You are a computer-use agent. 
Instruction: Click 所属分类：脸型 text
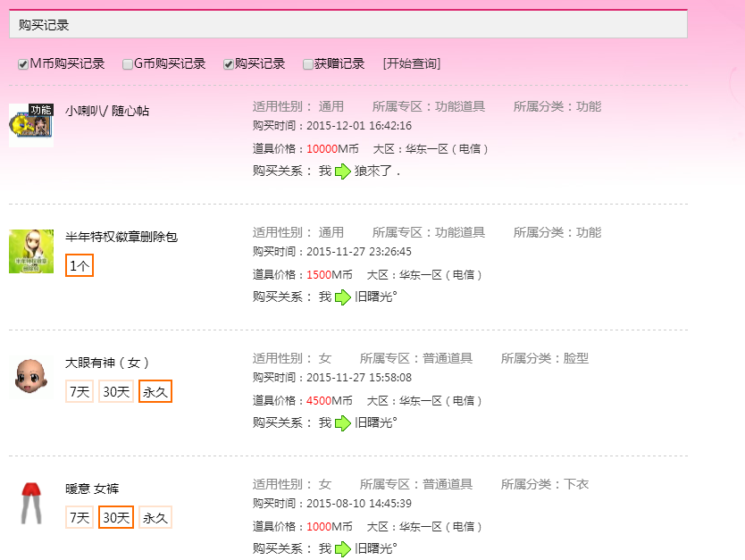pos(545,358)
